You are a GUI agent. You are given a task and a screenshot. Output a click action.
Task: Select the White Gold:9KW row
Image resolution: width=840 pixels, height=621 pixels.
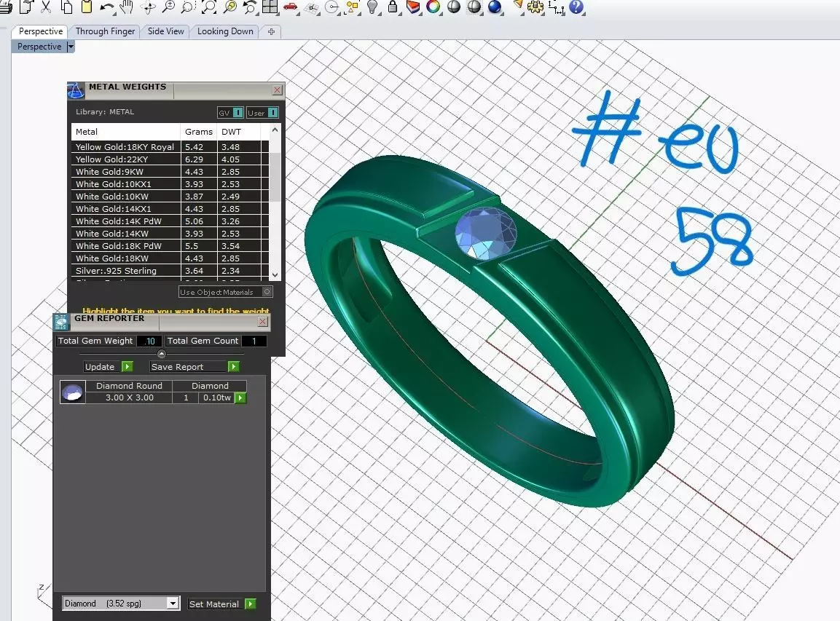click(x=170, y=171)
